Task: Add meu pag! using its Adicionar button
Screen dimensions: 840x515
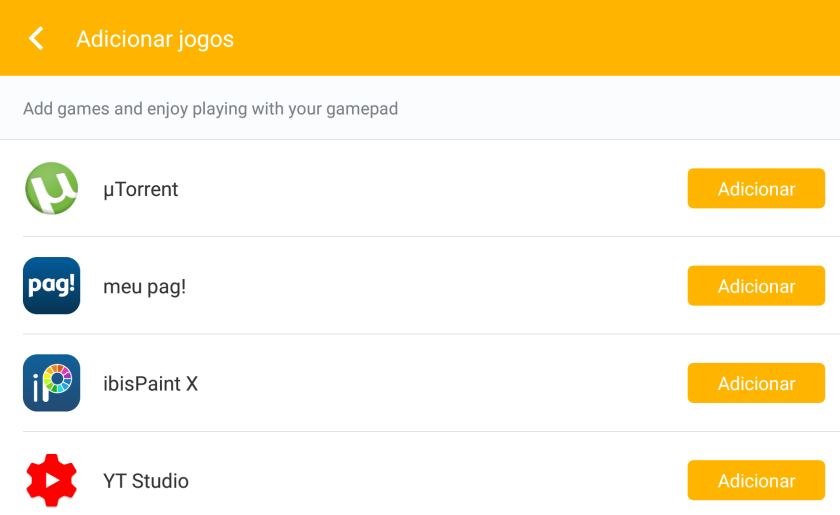Action: 756,286
